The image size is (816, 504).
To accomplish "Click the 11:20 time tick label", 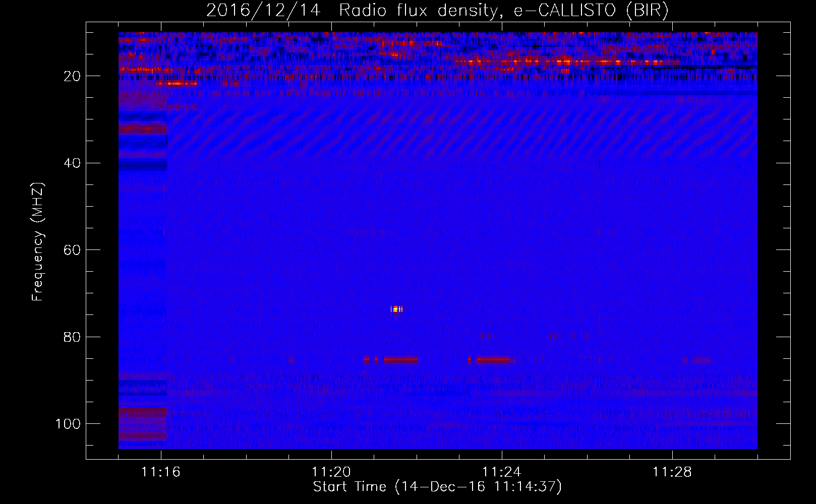I will (331, 472).
